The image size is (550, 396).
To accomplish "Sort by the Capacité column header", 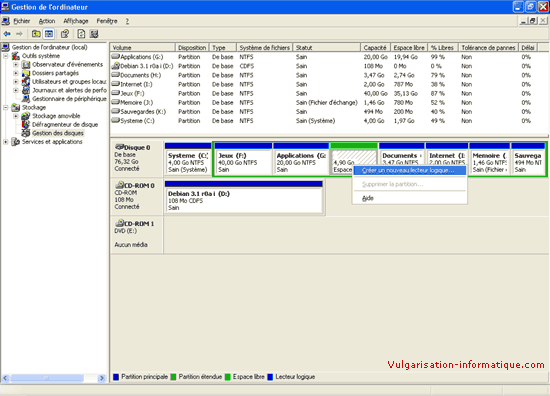I will point(375,47).
